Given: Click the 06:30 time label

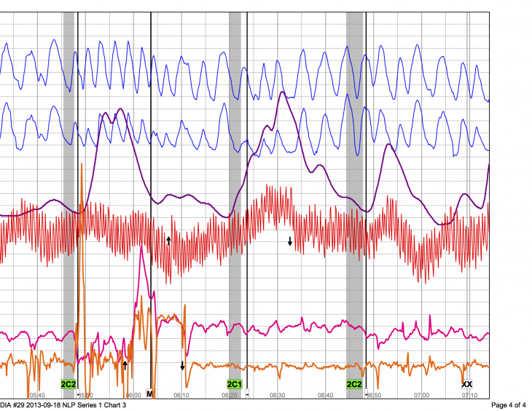Looking at the screenshot, I should click(278, 394).
